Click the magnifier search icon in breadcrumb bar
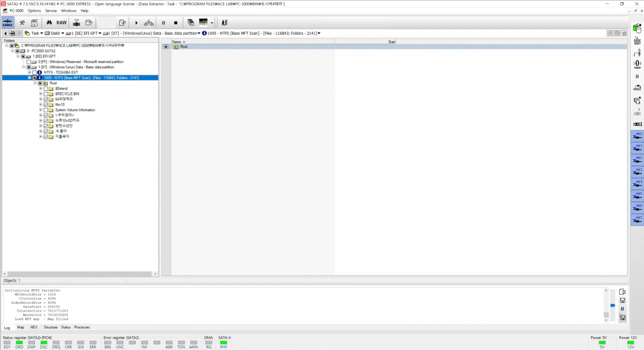Image resolution: width=644 pixels, height=350 pixels. 610,33
